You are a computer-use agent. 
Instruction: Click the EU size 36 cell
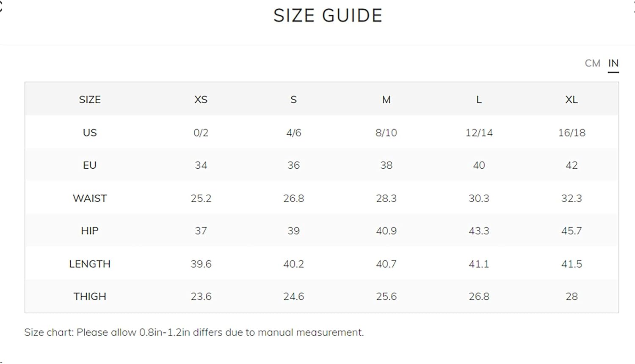point(293,165)
